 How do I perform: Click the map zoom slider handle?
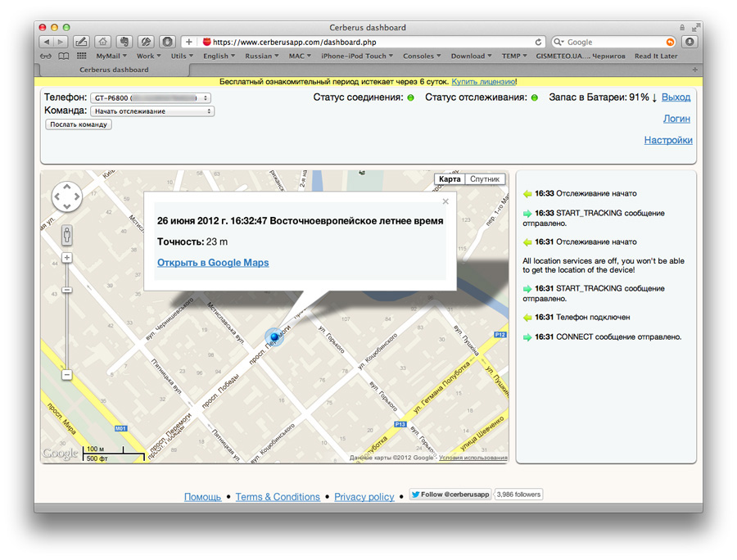coord(66,290)
